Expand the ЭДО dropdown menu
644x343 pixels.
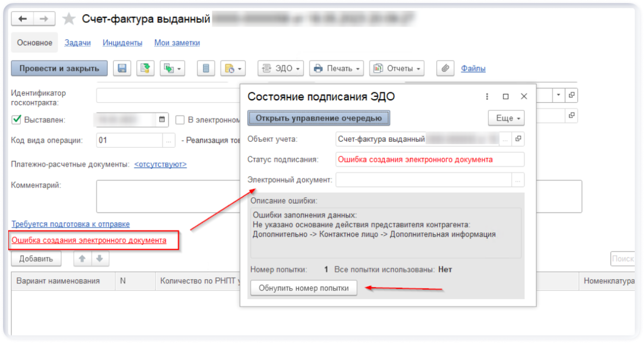pos(281,68)
